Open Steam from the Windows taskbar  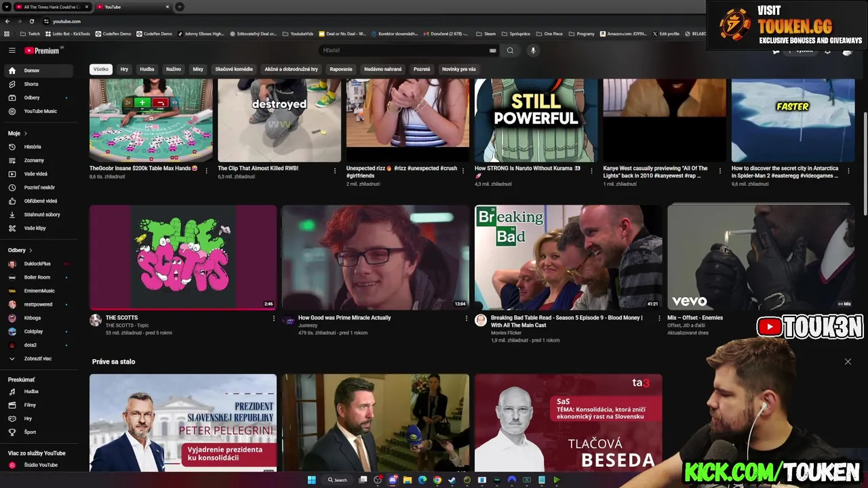452,480
